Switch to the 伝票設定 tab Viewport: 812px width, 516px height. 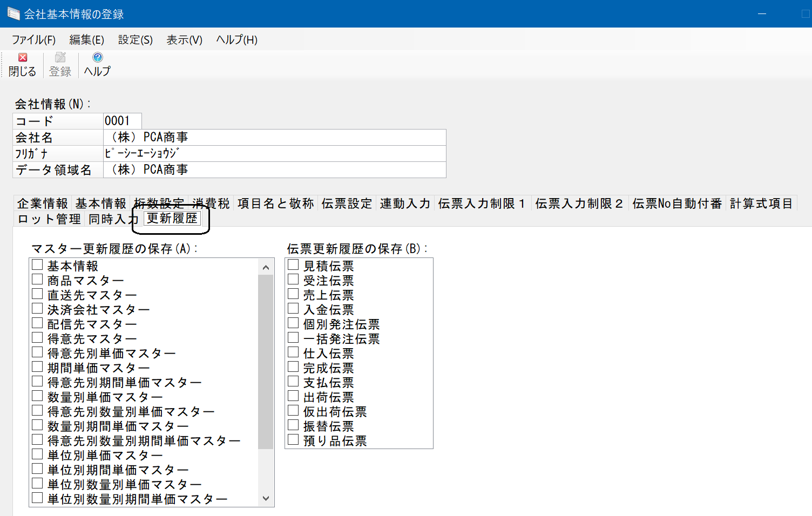(x=347, y=203)
